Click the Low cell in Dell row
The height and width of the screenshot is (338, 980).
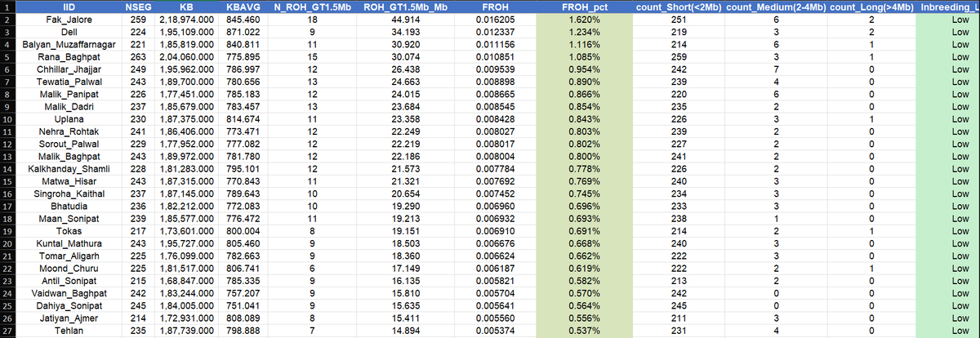tap(948, 30)
